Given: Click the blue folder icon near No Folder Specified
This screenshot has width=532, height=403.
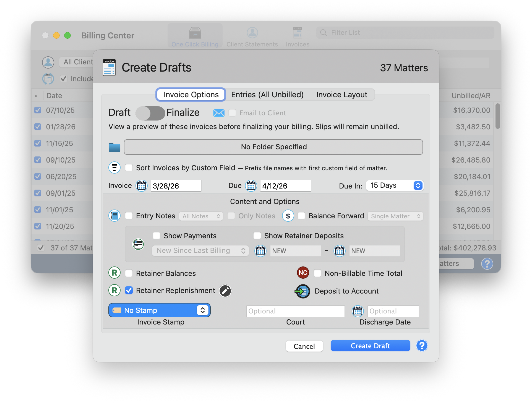Looking at the screenshot, I should pos(114,147).
